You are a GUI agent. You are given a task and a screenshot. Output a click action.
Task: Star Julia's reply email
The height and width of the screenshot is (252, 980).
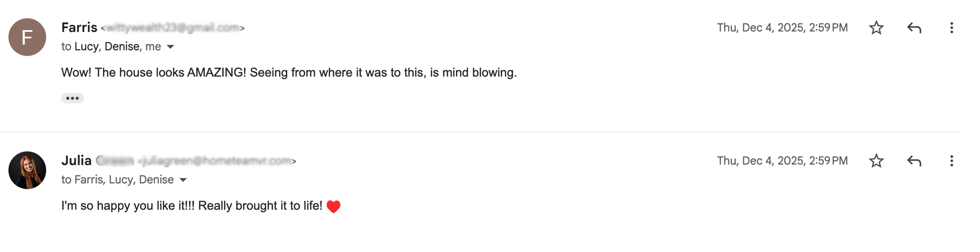click(x=876, y=161)
